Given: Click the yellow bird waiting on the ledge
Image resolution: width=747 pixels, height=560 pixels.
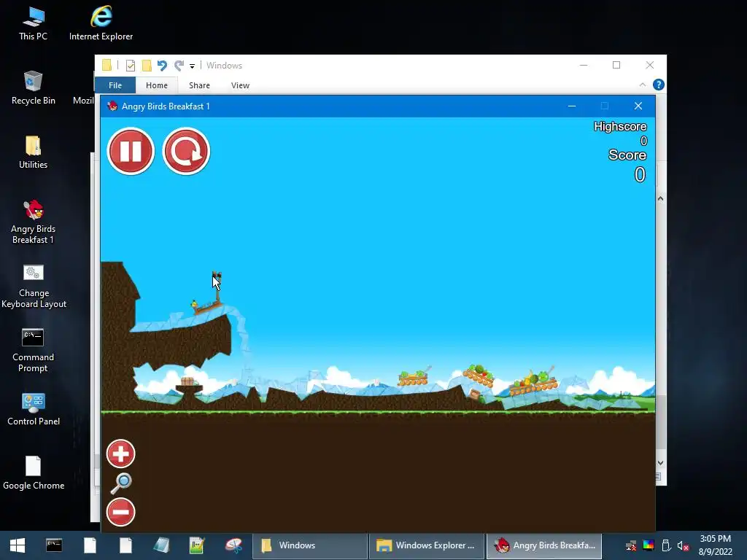Looking at the screenshot, I should pos(194,304).
